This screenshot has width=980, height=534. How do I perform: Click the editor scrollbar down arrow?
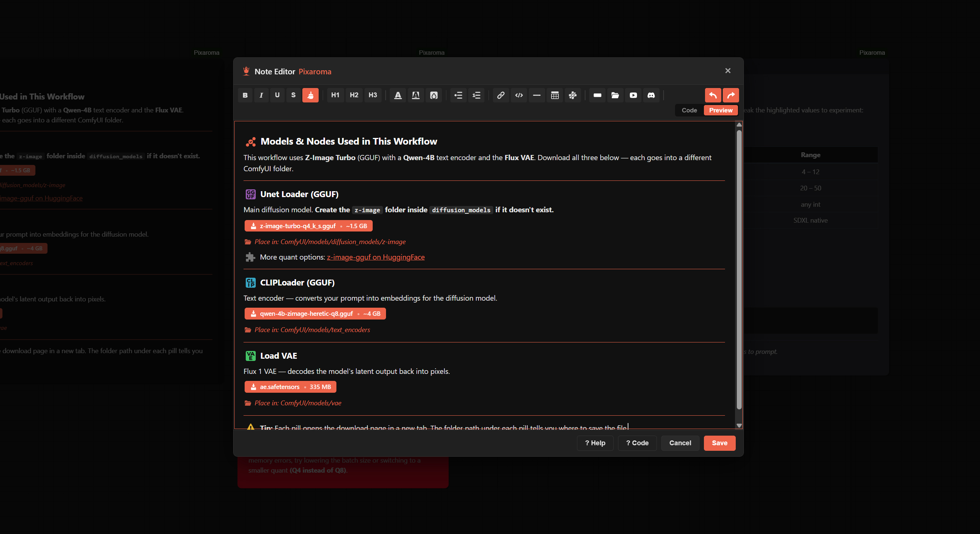(x=739, y=425)
